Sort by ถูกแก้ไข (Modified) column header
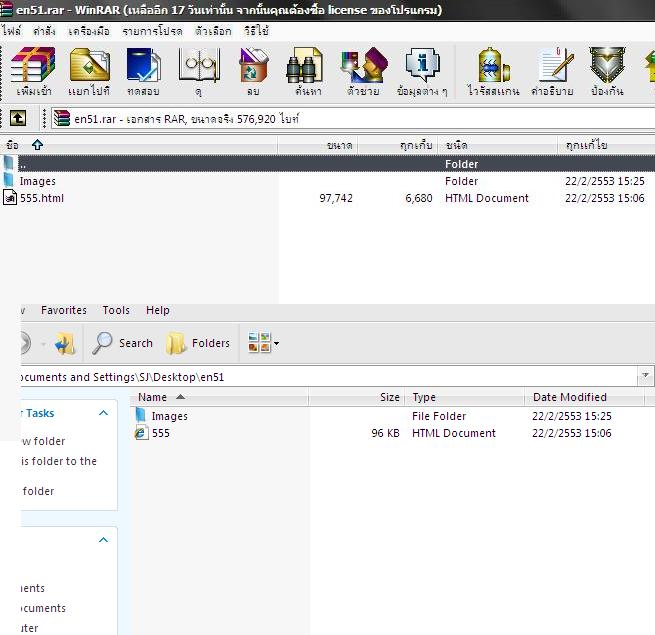 (606, 145)
